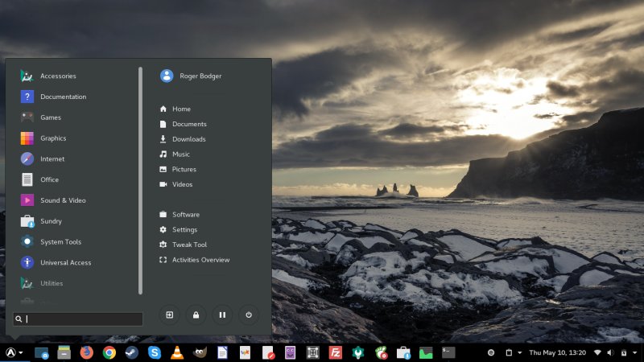Open the Downloads folder shortcut
Screen dimensions: 644x362
[x=188, y=139]
